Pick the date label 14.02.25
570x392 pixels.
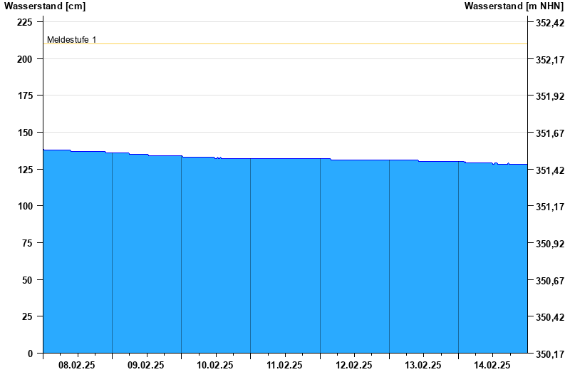pyautogui.click(x=492, y=365)
